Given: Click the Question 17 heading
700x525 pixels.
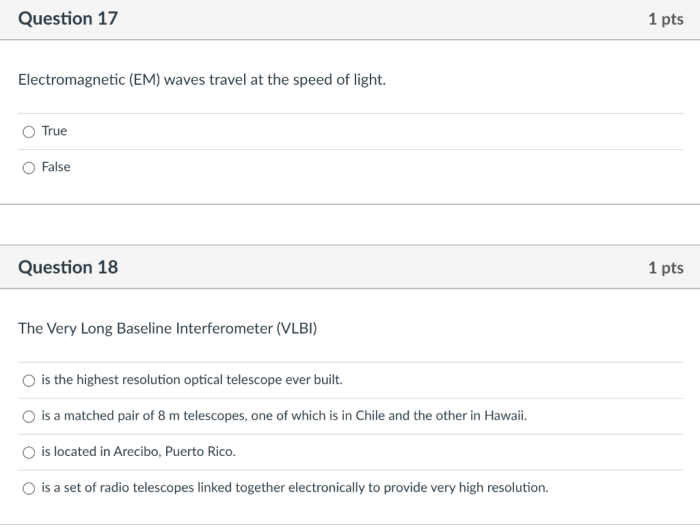Looking at the screenshot, I should (x=68, y=19).
